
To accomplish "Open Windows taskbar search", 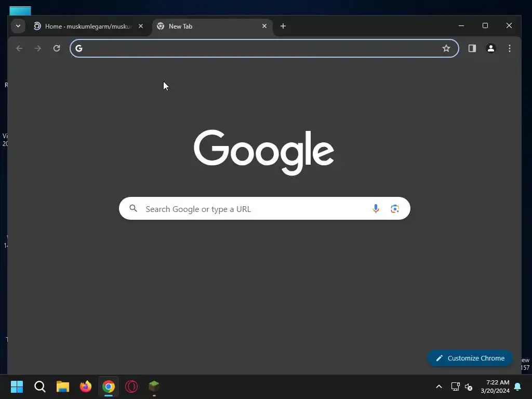I will point(39,387).
